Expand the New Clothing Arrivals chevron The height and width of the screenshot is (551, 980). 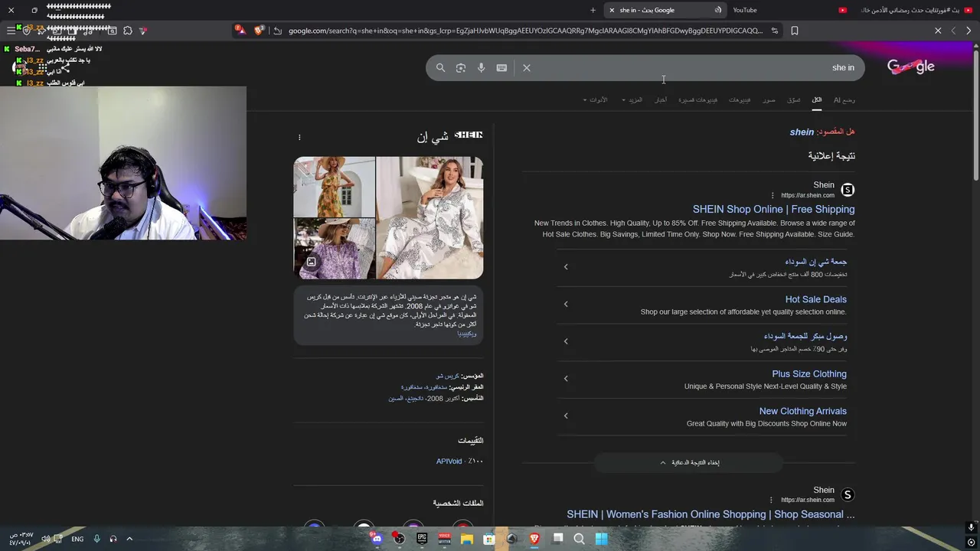pos(566,416)
